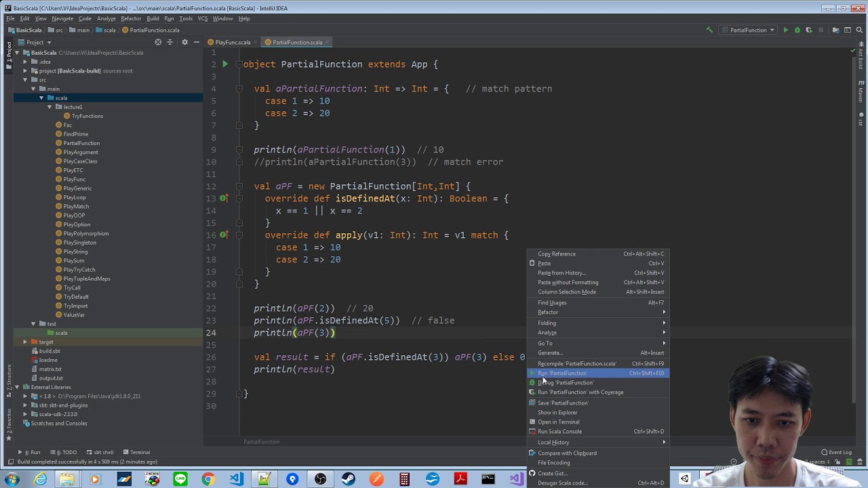This screenshot has width=868, height=488.
Task: Click apply override gutter icon at line 16
Action: (223, 235)
